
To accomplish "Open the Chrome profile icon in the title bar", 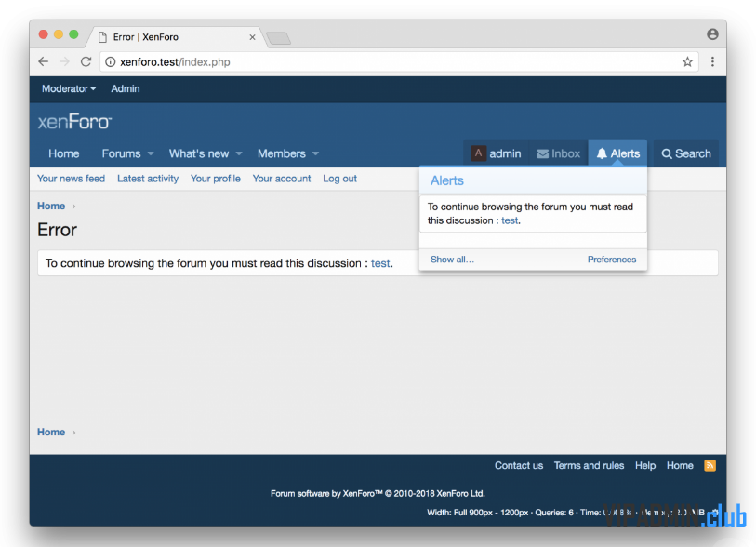I will (712, 33).
